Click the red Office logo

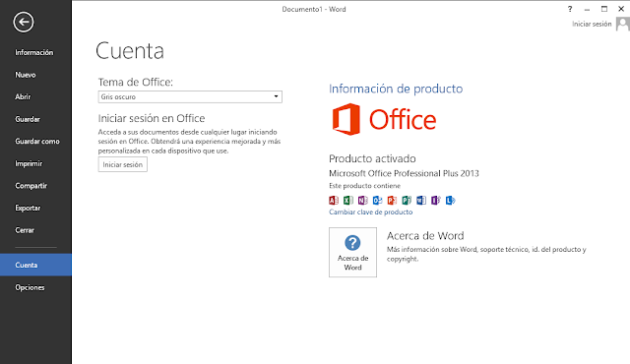point(384,119)
